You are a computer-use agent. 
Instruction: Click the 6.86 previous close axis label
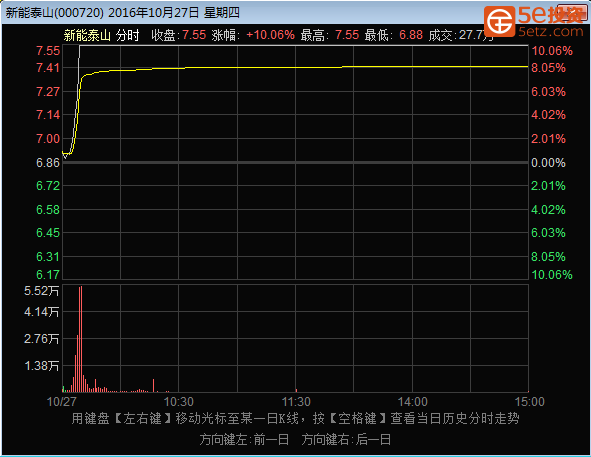48,163
